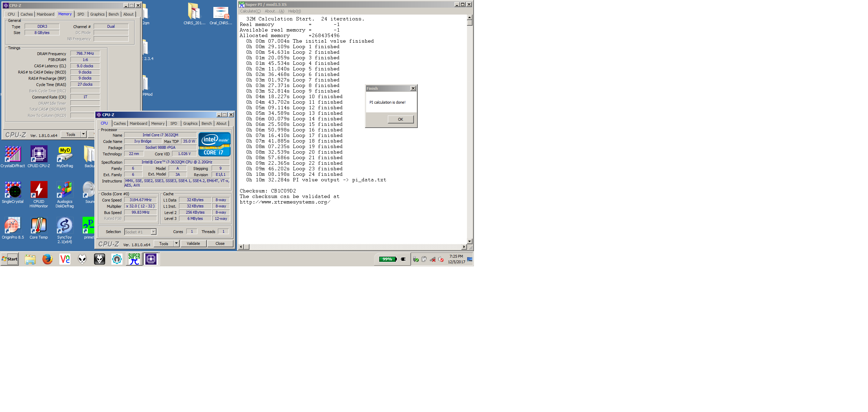This screenshot has width=868, height=412.
Task: Open Auslogics DiskDefrag desktop icon
Action: click(65, 195)
